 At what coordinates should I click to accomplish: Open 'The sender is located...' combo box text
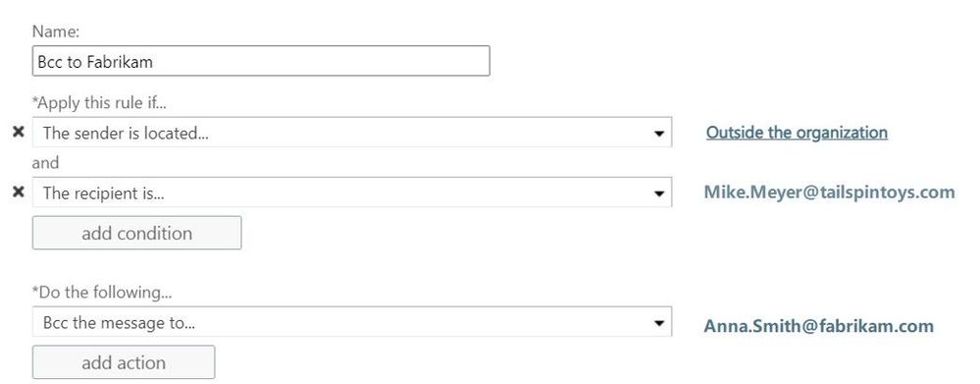tap(125, 134)
